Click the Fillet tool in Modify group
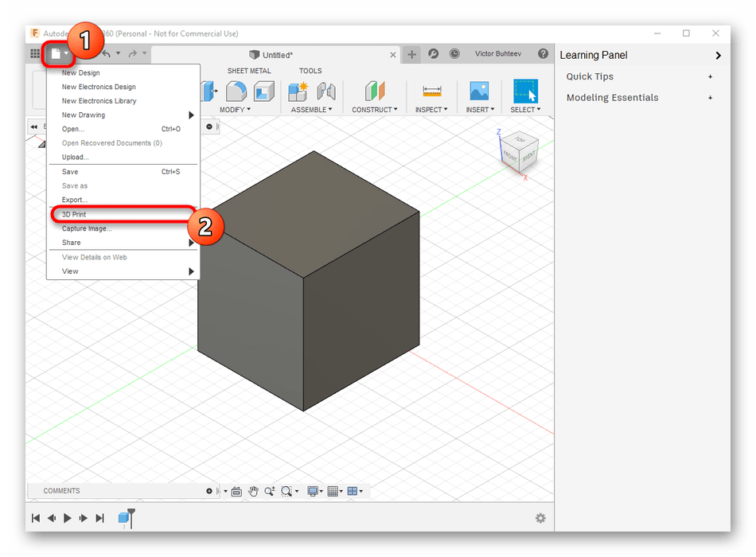 (x=236, y=92)
